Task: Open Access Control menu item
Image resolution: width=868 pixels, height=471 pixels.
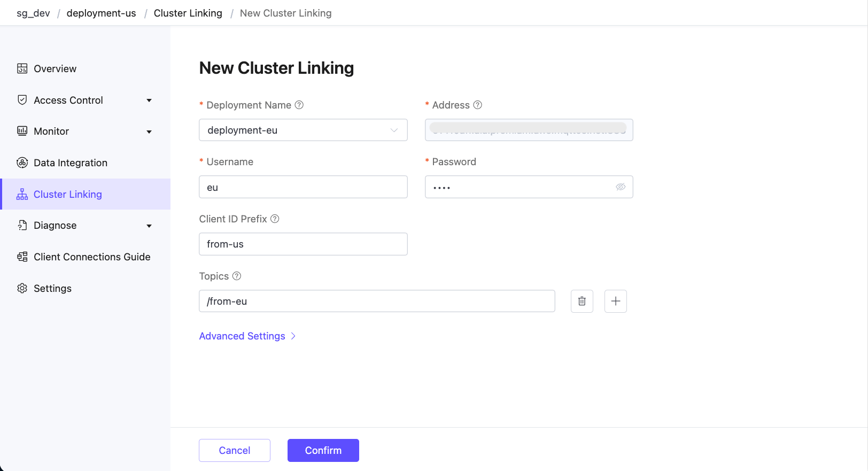Action: click(86, 100)
